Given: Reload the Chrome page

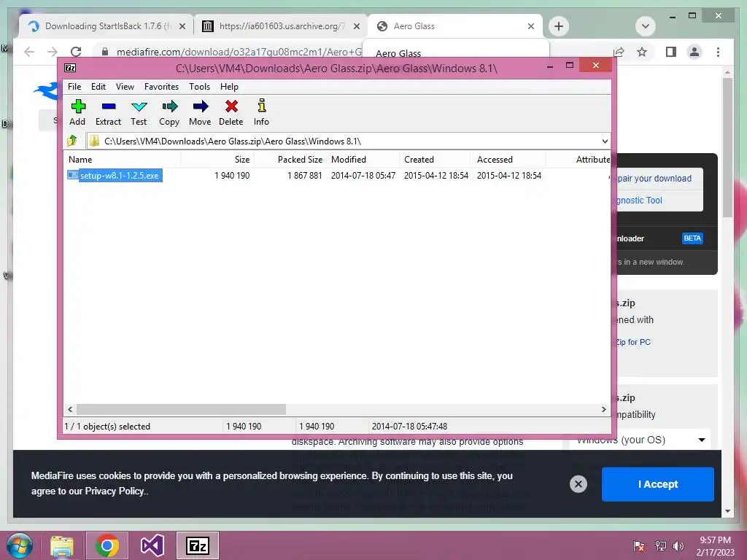Looking at the screenshot, I should click(76, 52).
